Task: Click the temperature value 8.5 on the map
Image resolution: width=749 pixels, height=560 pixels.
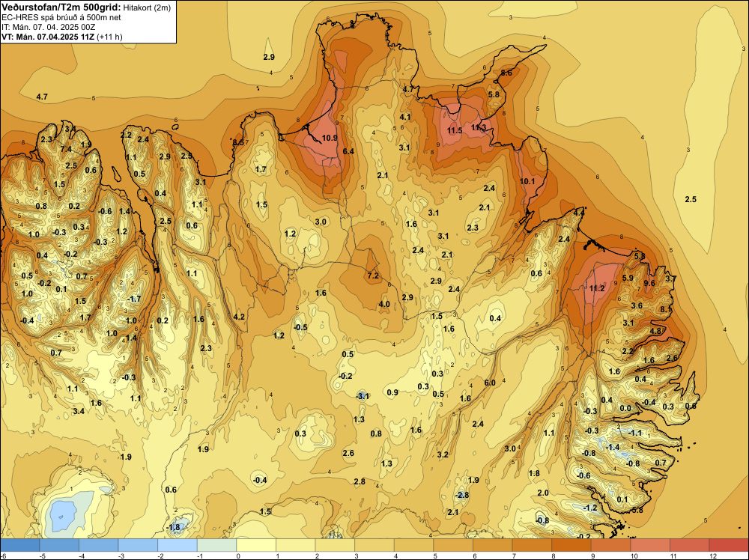Action: [x=238, y=142]
